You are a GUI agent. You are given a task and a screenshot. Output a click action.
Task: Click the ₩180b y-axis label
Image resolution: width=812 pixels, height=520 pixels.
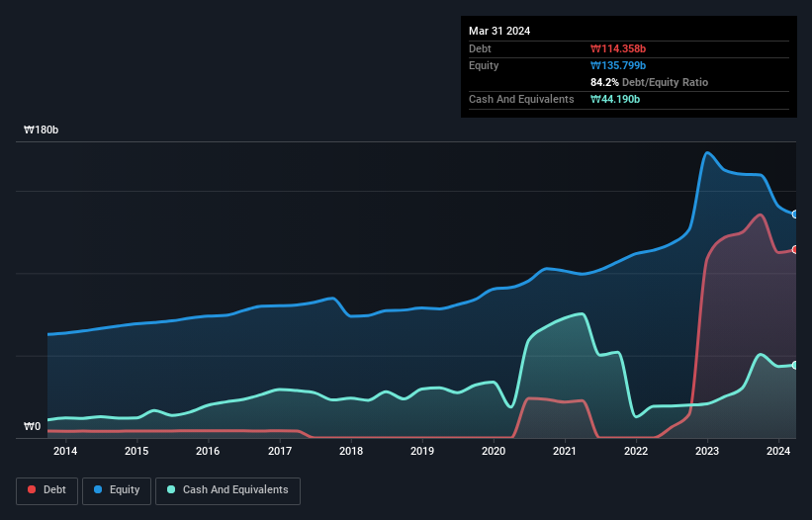point(42,130)
